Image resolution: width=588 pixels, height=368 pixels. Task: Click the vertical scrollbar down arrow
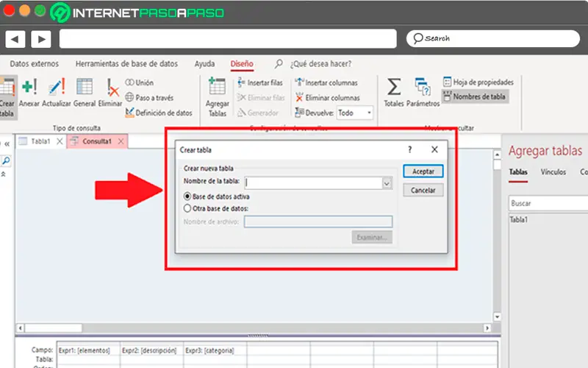[x=498, y=317]
